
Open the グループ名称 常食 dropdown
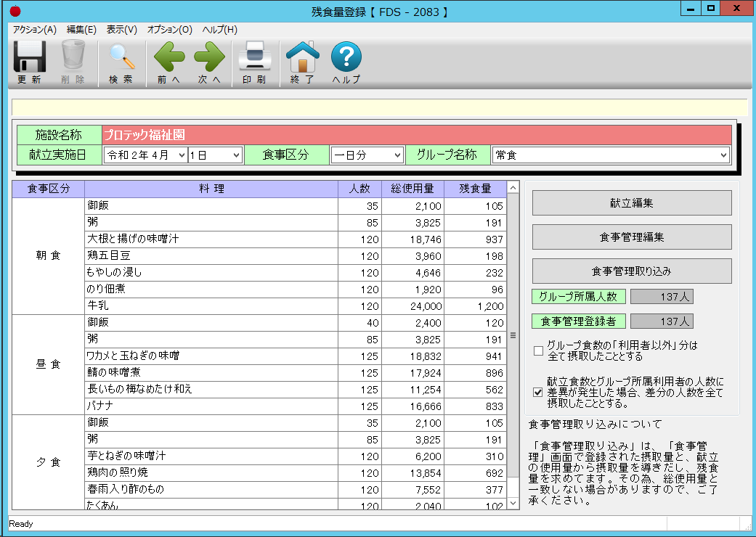(x=723, y=155)
